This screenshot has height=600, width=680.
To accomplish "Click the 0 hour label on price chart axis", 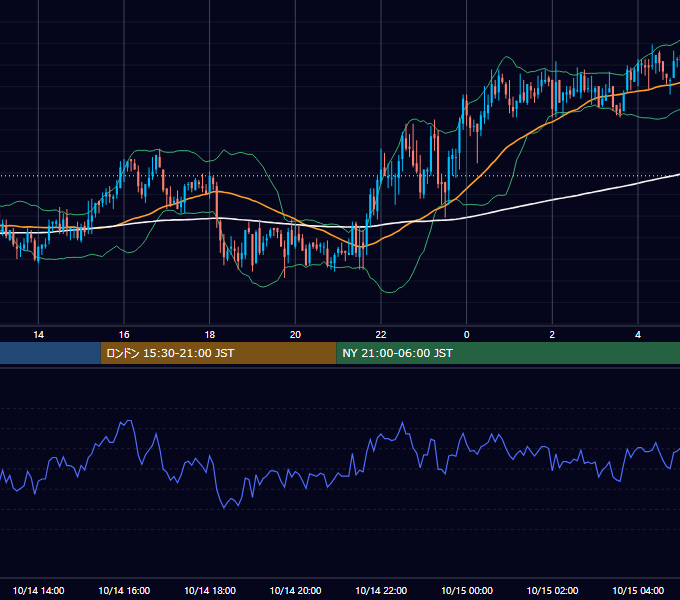I will (x=467, y=335).
